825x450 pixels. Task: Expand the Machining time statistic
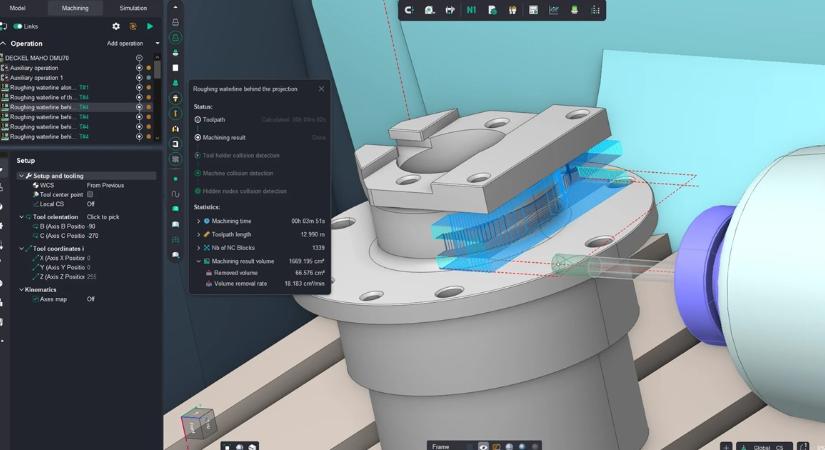pos(198,221)
